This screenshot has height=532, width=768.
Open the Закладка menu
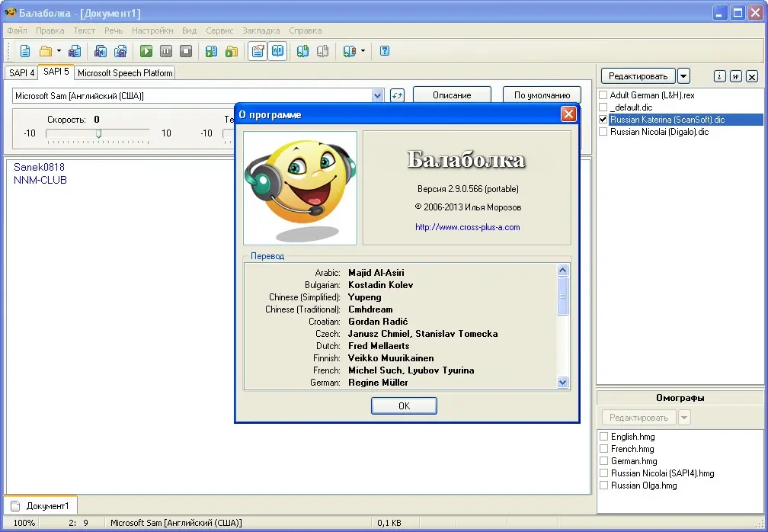[261, 30]
